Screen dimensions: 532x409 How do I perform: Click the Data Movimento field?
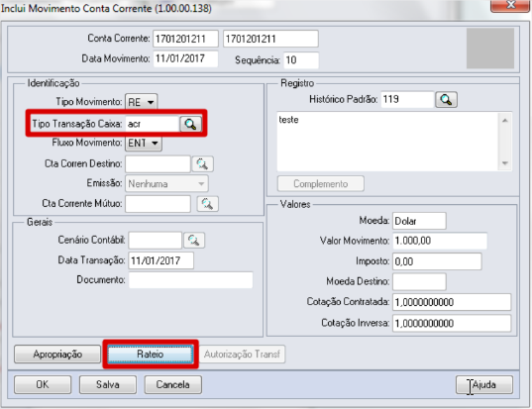tap(185, 58)
